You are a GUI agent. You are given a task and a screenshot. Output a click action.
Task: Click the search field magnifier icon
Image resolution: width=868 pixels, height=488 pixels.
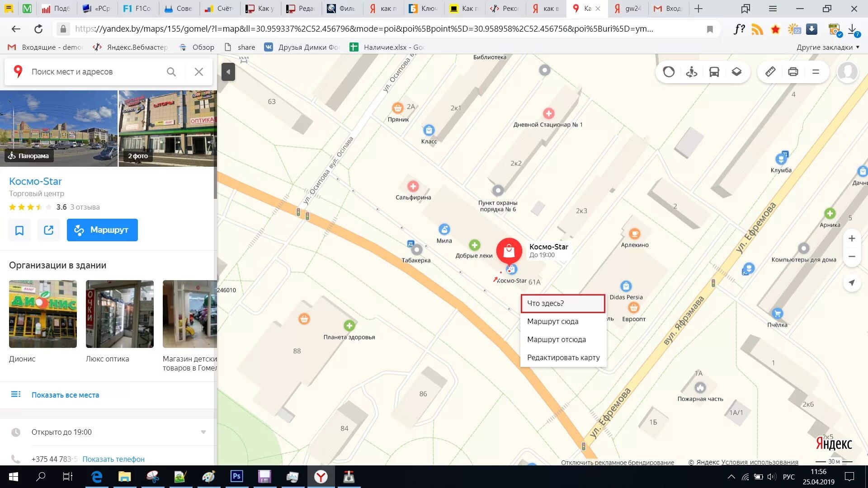pos(171,72)
